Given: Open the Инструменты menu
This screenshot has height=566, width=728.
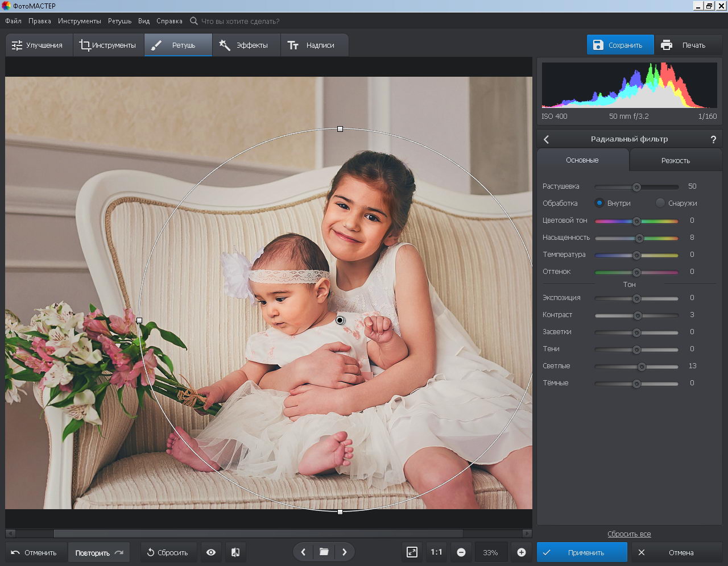Looking at the screenshot, I should [x=79, y=21].
